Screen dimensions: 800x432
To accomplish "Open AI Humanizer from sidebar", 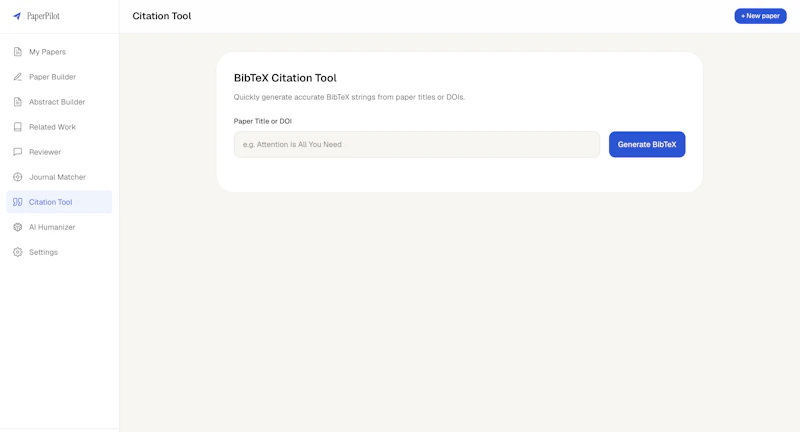I will pyautogui.click(x=59, y=227).
